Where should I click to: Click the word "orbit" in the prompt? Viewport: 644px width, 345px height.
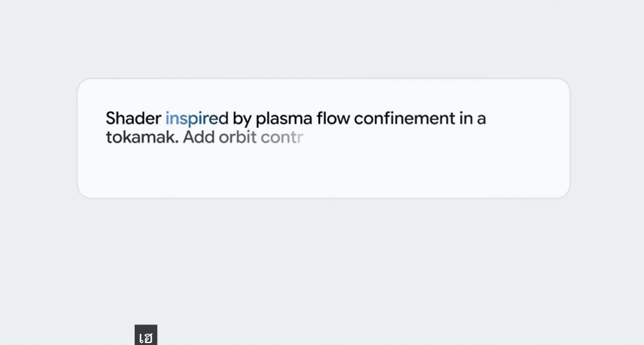[238, 137]
